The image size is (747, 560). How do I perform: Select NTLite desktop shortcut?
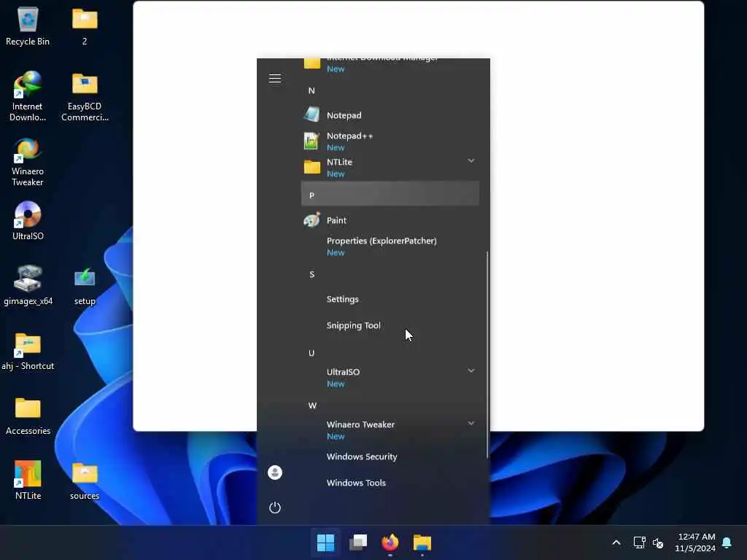point(28,480)
